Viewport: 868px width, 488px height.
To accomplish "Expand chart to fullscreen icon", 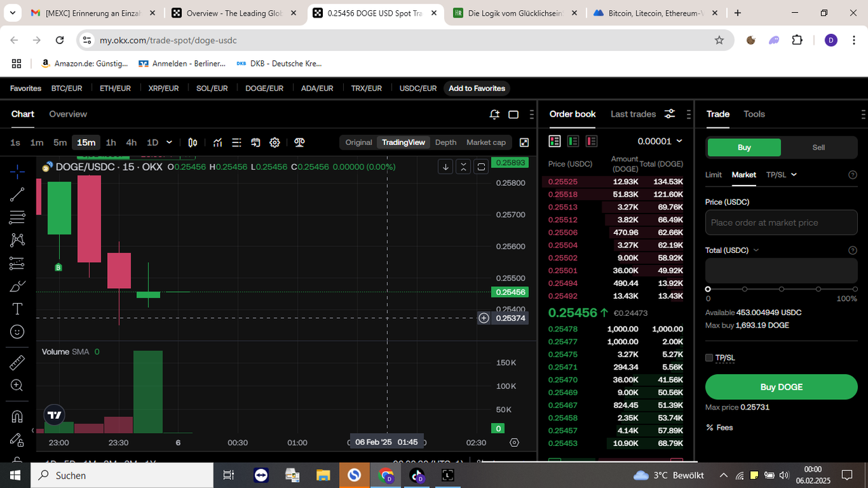I will point(524,142).
